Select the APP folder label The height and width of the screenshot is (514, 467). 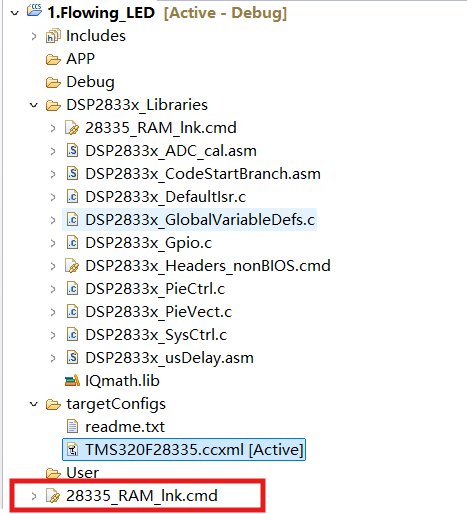[x=81, y=59]
